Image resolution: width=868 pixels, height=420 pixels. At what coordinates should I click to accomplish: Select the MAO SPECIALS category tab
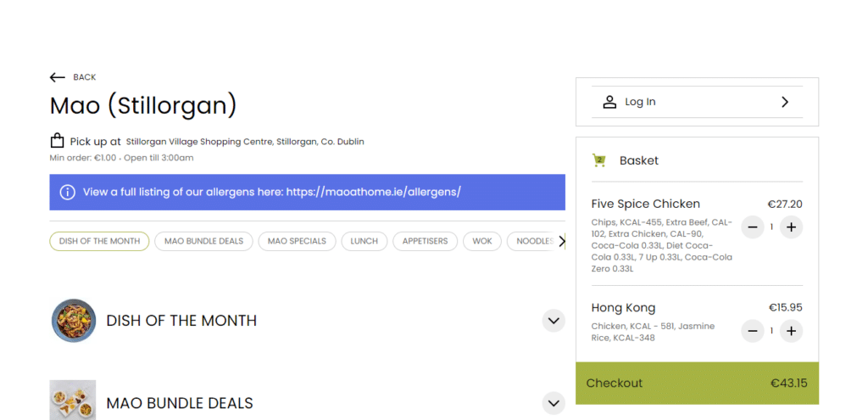297,242
